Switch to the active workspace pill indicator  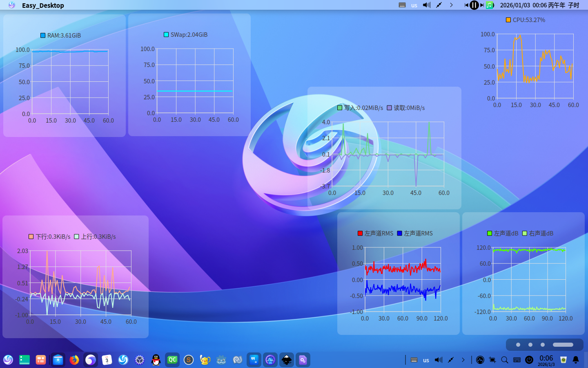pos(563,345)
